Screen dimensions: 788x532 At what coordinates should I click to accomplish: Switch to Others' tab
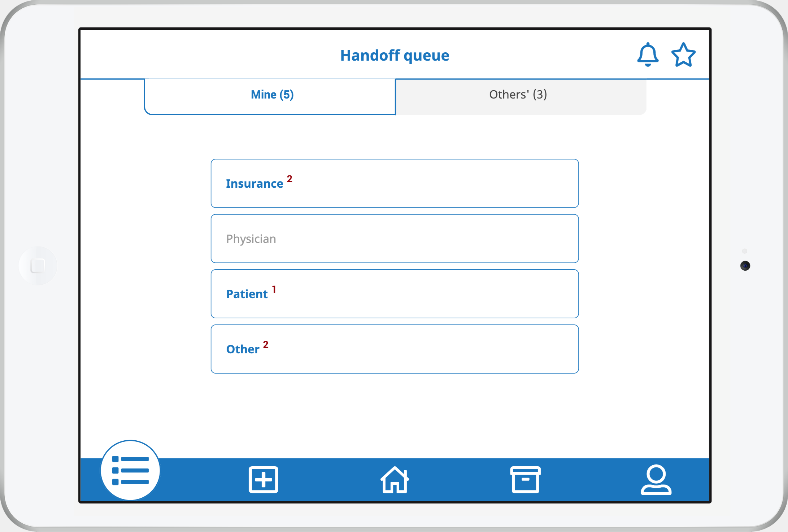tap(518, 94)
